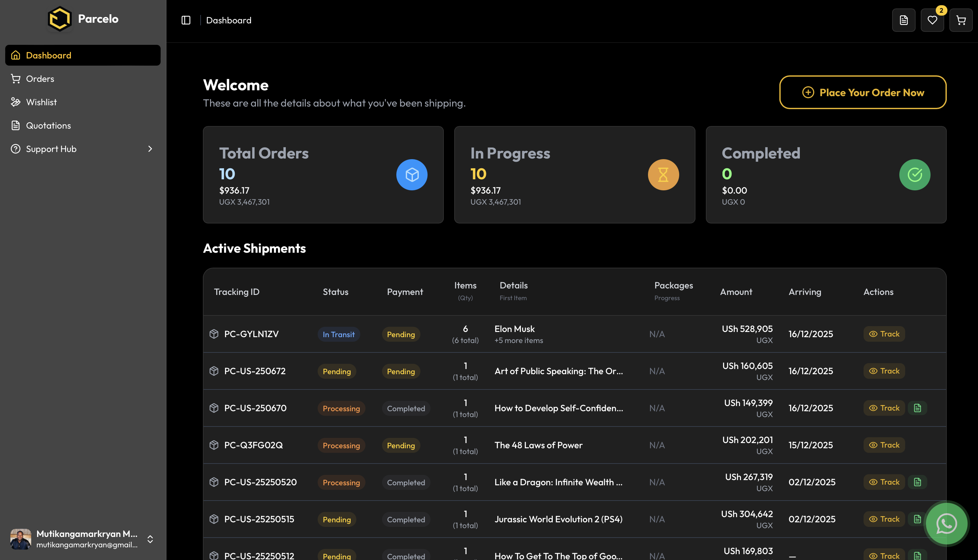Viewport: 978px width, 560px height.
Task: Open the shopping cart icon in header
Action: pos(961,20)
